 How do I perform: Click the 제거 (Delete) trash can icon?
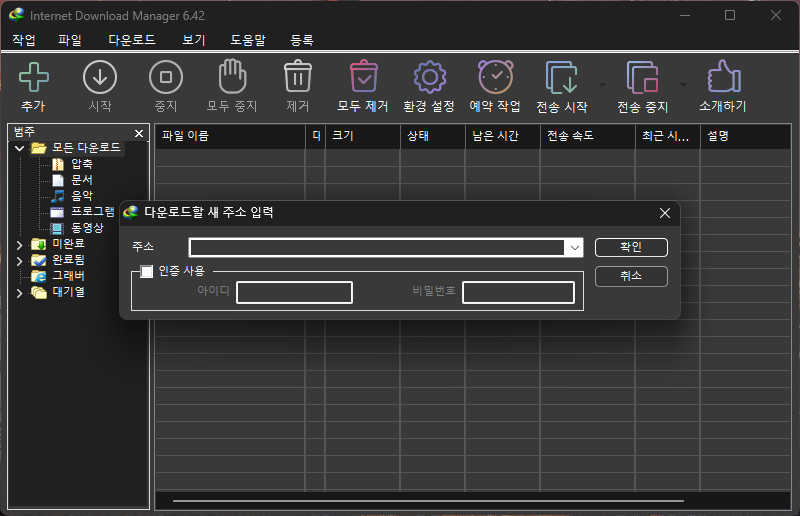click(x=298, y=77)
